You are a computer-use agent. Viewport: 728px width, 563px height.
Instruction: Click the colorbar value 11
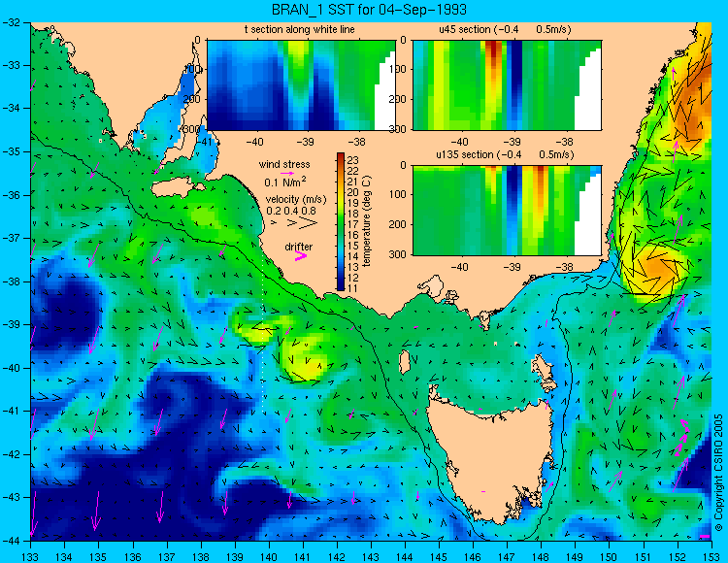353,288
